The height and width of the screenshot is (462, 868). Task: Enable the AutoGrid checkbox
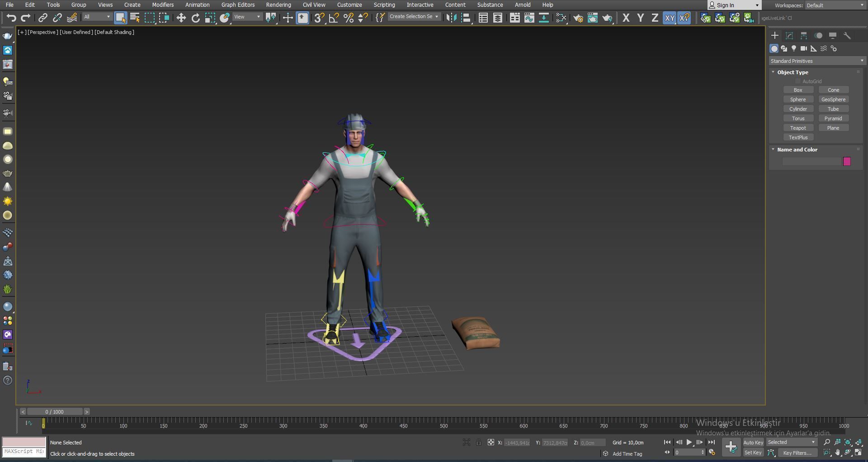tap(798, 81)
